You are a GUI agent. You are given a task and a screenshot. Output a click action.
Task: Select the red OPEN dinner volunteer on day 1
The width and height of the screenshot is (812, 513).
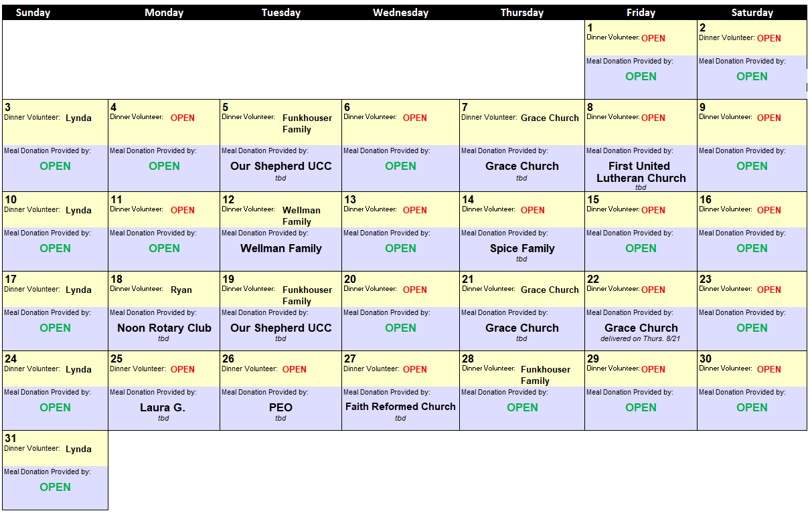(x=653, y=38)
